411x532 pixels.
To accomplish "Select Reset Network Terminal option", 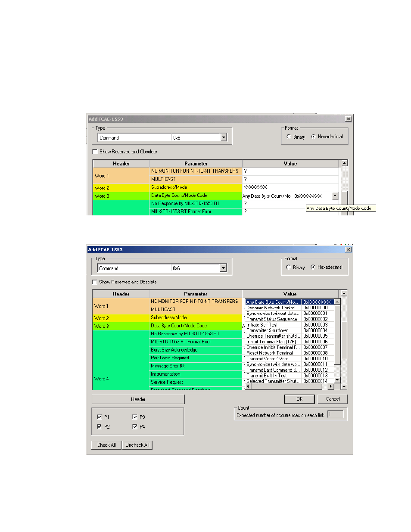I will 289,353.
